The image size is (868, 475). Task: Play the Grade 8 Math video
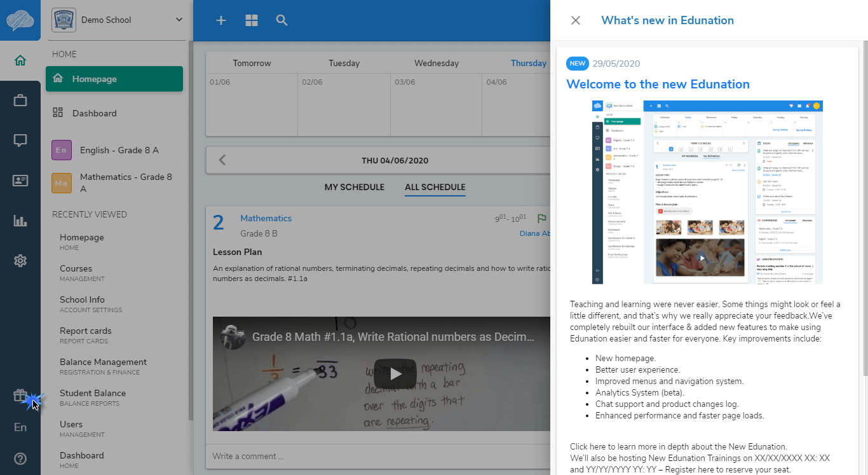coord(395,374)
